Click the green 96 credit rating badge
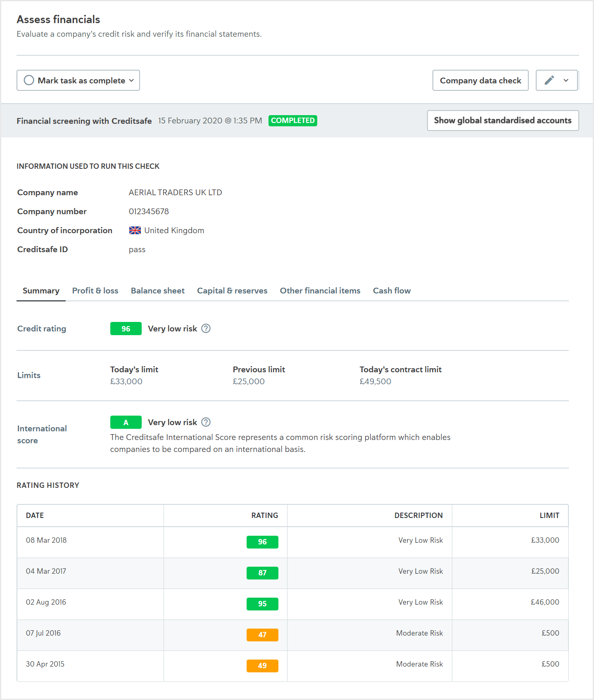Image resolution: width=594 pixels, height=700 pixels. [x=126, y=329]
